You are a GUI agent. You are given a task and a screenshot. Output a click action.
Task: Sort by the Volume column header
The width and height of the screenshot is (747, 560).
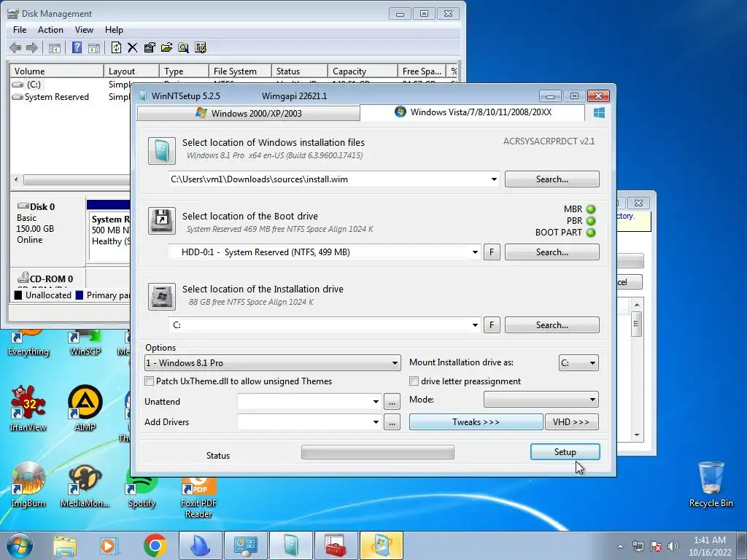click(x=57, y=71)
